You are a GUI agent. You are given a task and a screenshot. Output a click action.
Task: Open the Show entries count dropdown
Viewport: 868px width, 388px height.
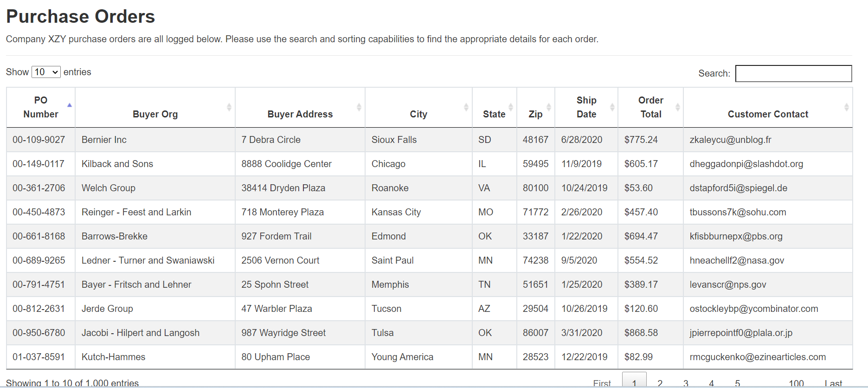[x=46, y=72]
